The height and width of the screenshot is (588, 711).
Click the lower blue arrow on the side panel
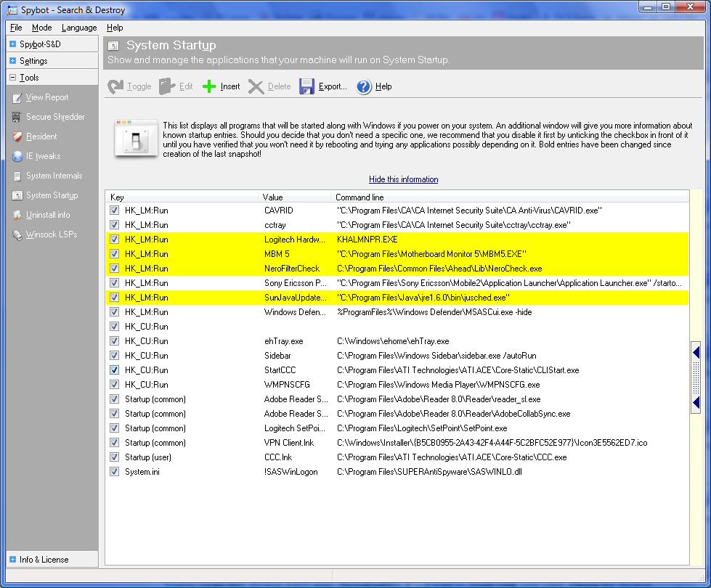(x=696, y=402)
